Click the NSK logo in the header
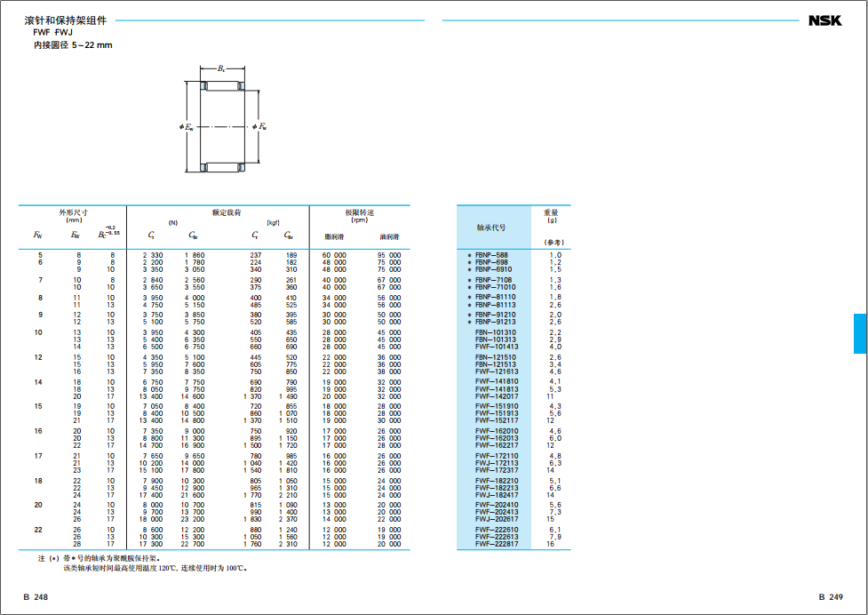The width and height of the screenshot is (868, 615). [824, 21]
